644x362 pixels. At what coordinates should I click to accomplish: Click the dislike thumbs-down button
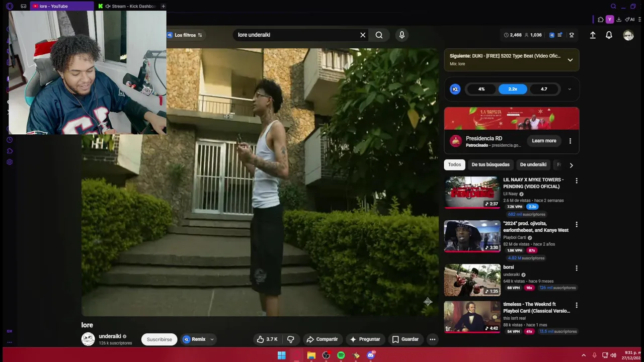click(290, 339)
